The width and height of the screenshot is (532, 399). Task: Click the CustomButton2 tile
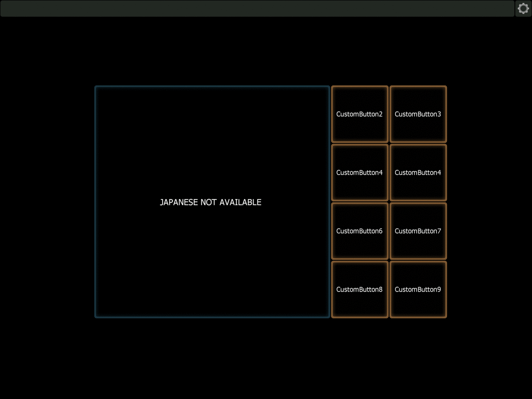tap(360, 114)
